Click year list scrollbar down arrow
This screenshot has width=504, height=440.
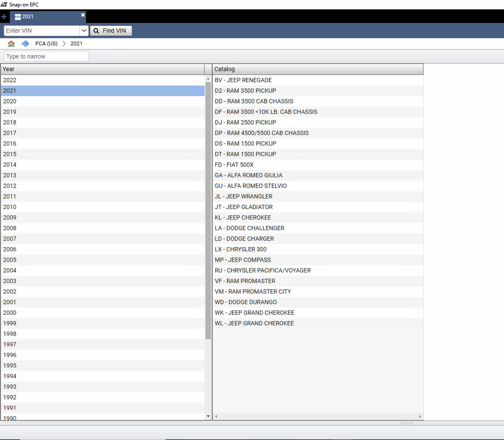click(208, 416)
